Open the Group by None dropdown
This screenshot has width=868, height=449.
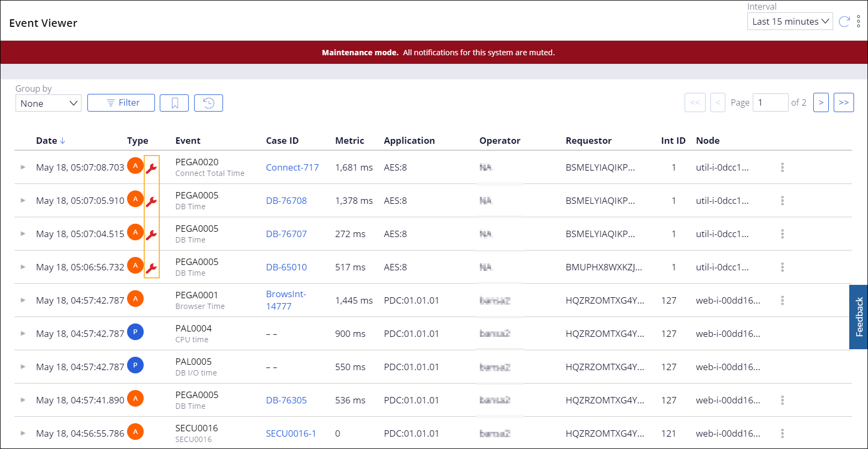point(48,104)
